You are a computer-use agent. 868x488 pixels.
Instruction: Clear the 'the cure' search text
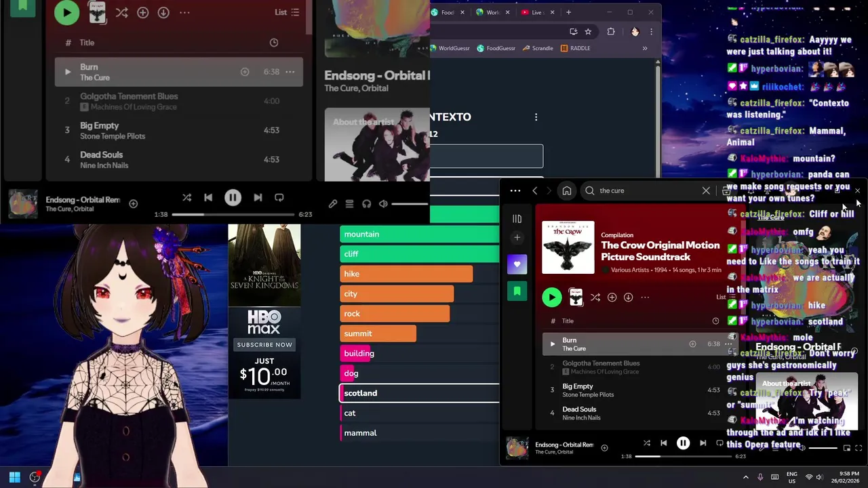[706, 190]
